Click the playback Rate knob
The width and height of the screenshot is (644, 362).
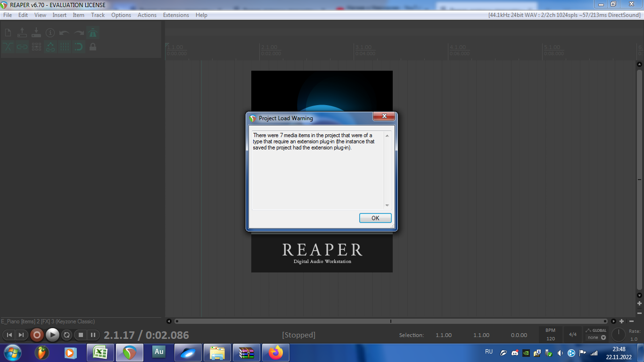point(618,335)
